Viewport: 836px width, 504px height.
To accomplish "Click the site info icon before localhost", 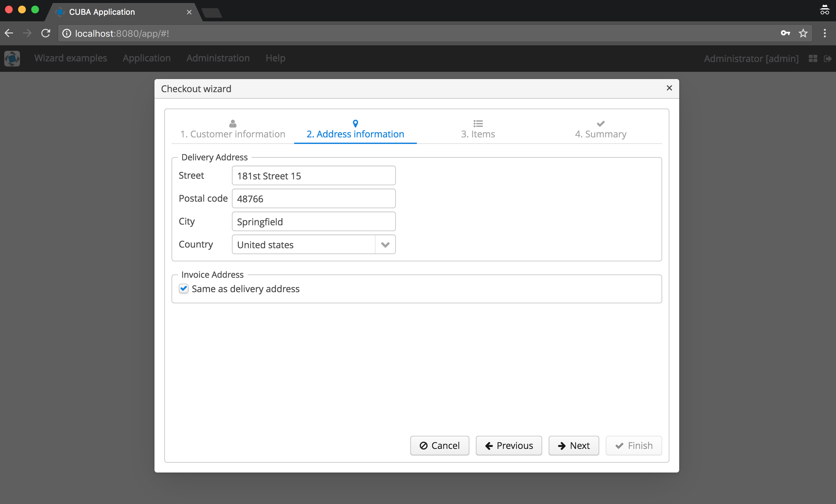I will [67, 33].
